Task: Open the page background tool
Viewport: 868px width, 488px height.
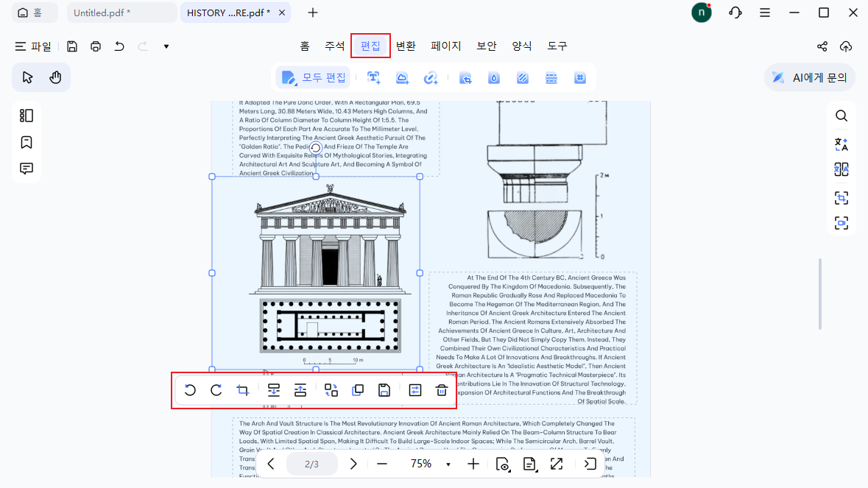Action: point(523,78)
